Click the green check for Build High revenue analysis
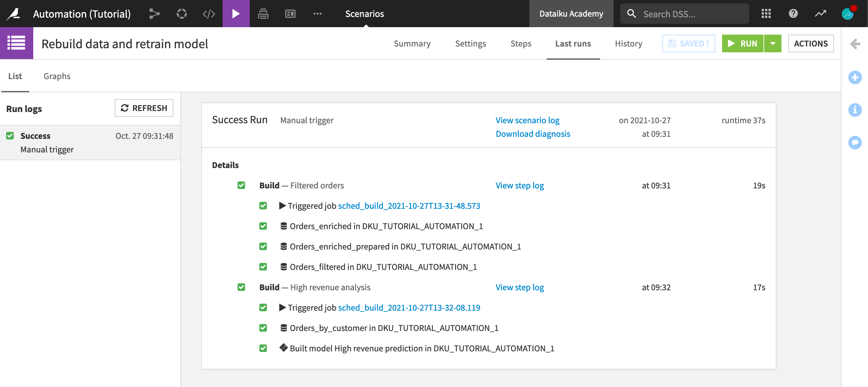The width and height of the screenshot is (868, 387). click(241, 287)
